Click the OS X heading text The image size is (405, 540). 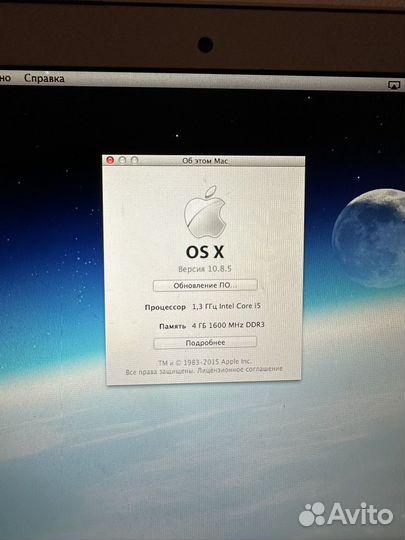pyautogui.click(x=205, y=252)
